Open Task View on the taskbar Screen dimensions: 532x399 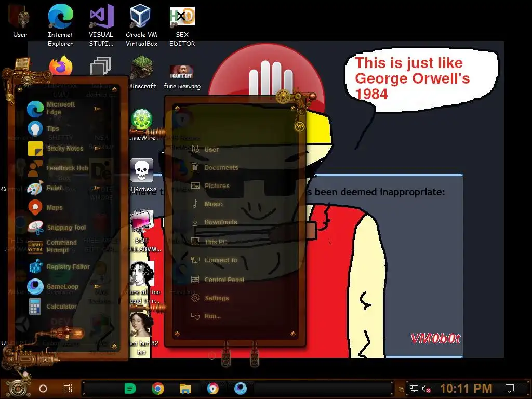pyautogui.click(x=68, y=389)
